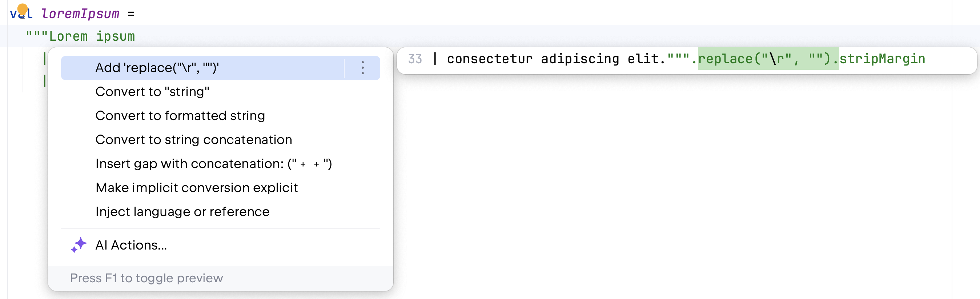The height and width of the screenshot is (299, 980).
Task: Select Insert gap with concatenation action
Action: (213, 164)
